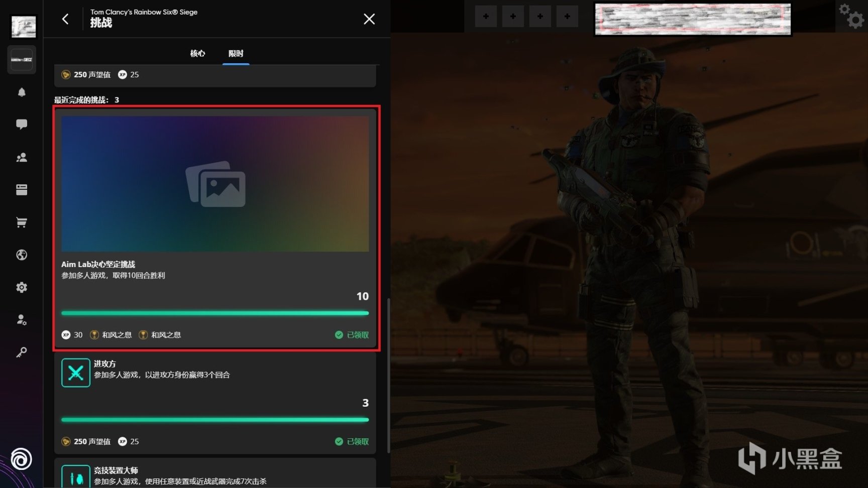Open the in-game settings gears icon

(x=852, y=16)
